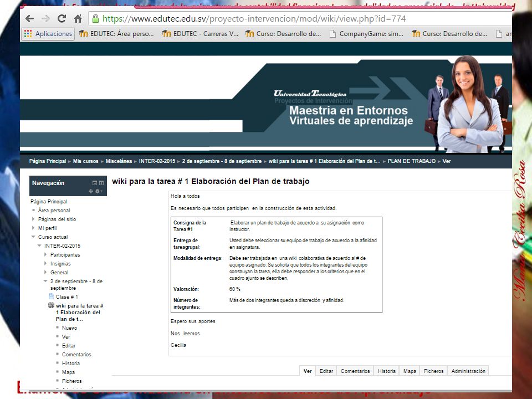
Task: Open INTER-02-2015 breadcrumb
Action: 157,161
